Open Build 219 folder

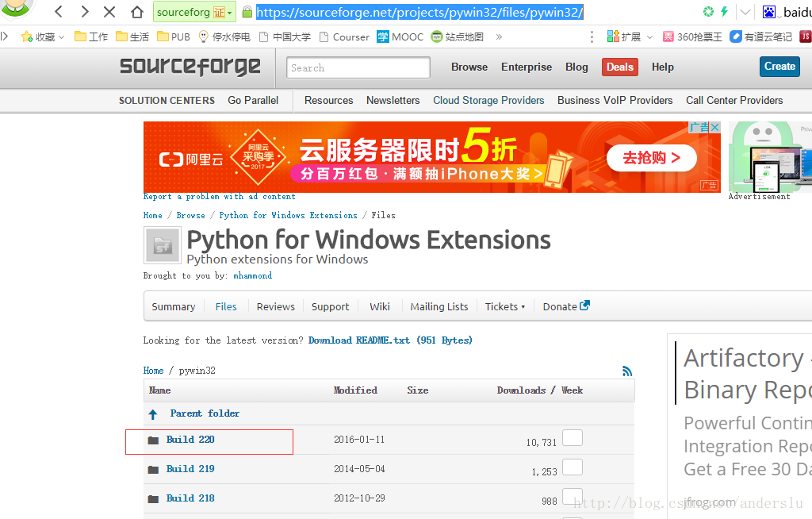[x=190, y=469]
